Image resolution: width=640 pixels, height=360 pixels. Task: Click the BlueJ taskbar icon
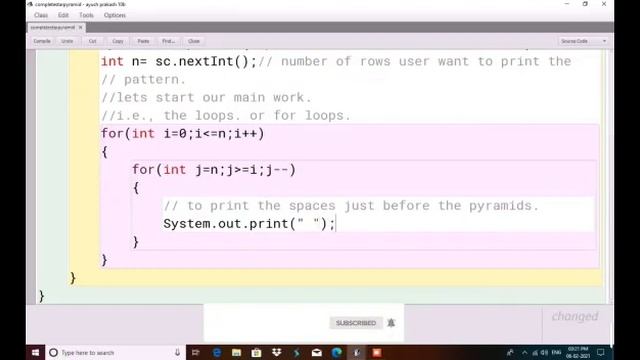357,353
